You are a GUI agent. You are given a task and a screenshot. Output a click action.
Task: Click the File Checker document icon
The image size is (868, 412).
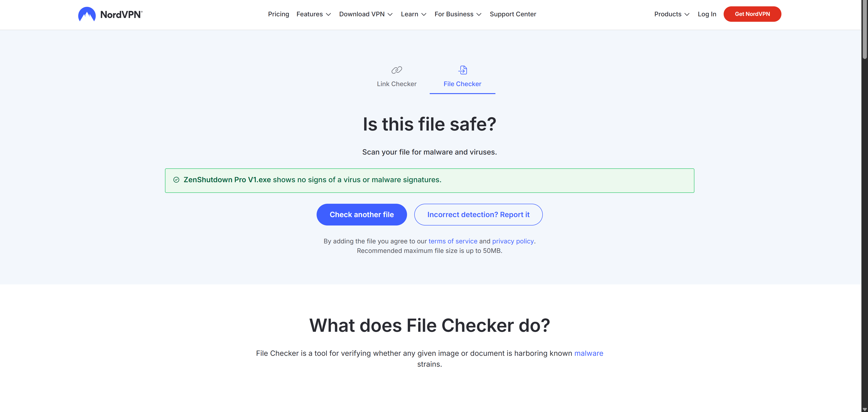(463, 70)
